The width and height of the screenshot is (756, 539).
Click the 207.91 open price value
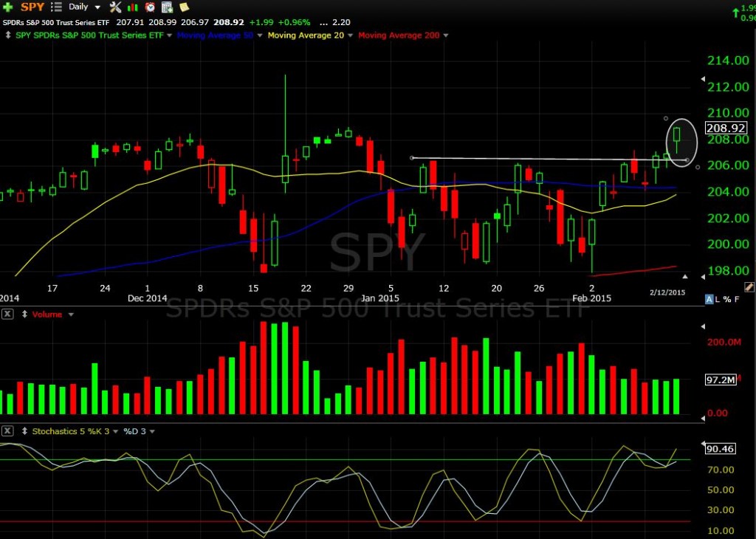pyautogui.click(x=131, y=23)
